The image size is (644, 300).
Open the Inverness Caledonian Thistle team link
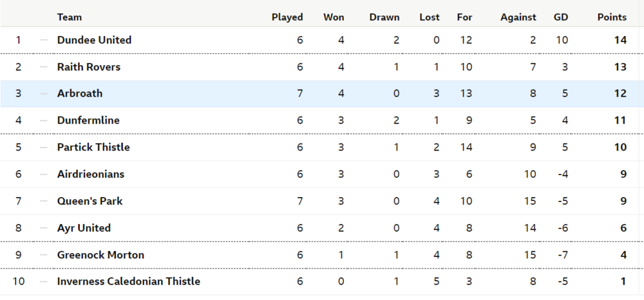129,281
